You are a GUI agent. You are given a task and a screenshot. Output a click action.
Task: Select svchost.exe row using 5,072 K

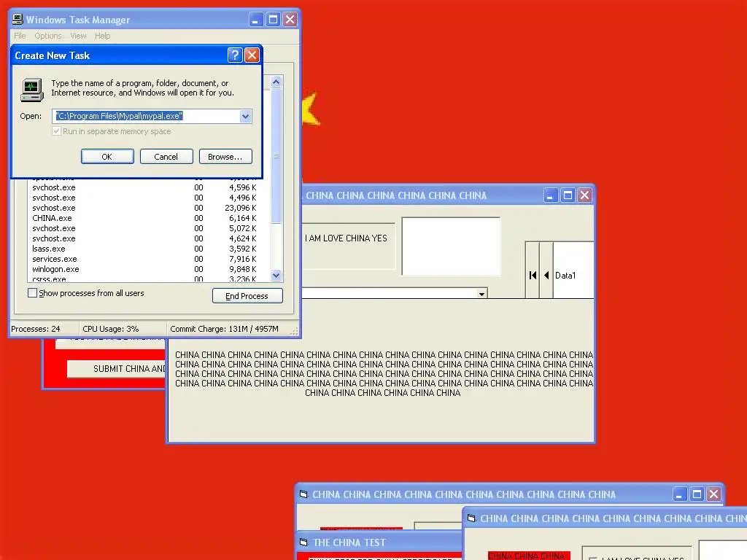(145, 228)
